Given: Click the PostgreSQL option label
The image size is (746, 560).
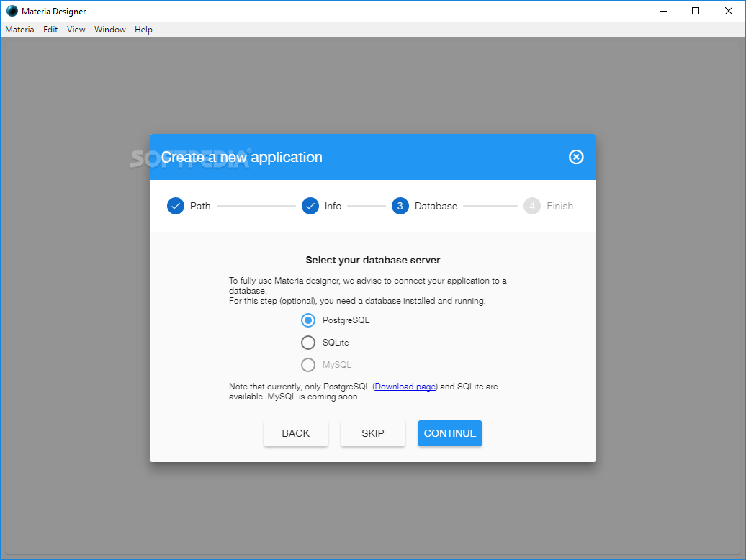Looking at the screenshot, I should [346, 320].
